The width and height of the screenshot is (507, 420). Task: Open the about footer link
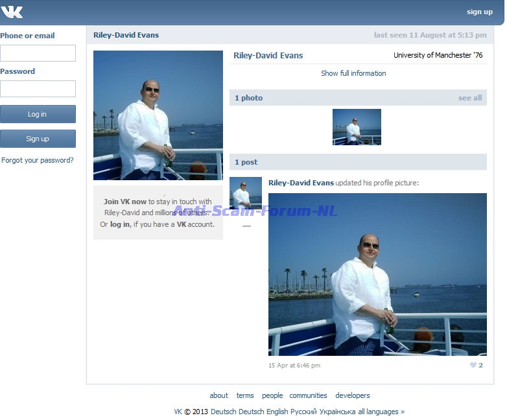pyautogui.click(x=218, y=395)
